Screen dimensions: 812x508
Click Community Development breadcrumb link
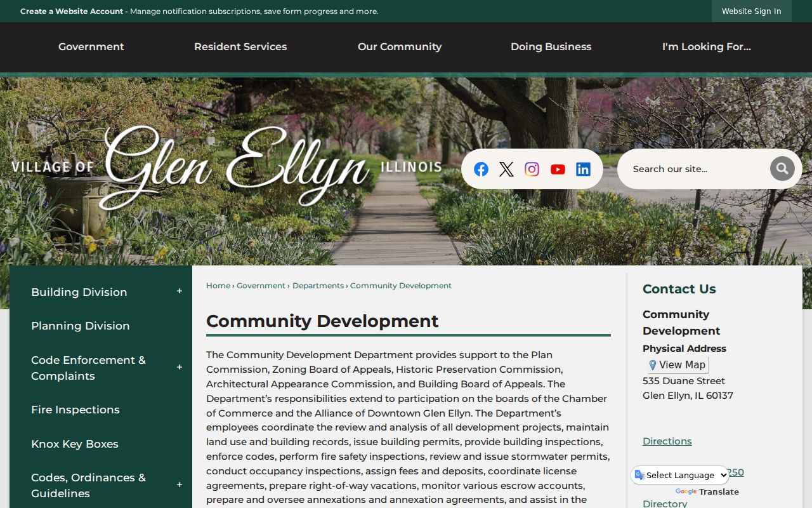pos(401,286)
